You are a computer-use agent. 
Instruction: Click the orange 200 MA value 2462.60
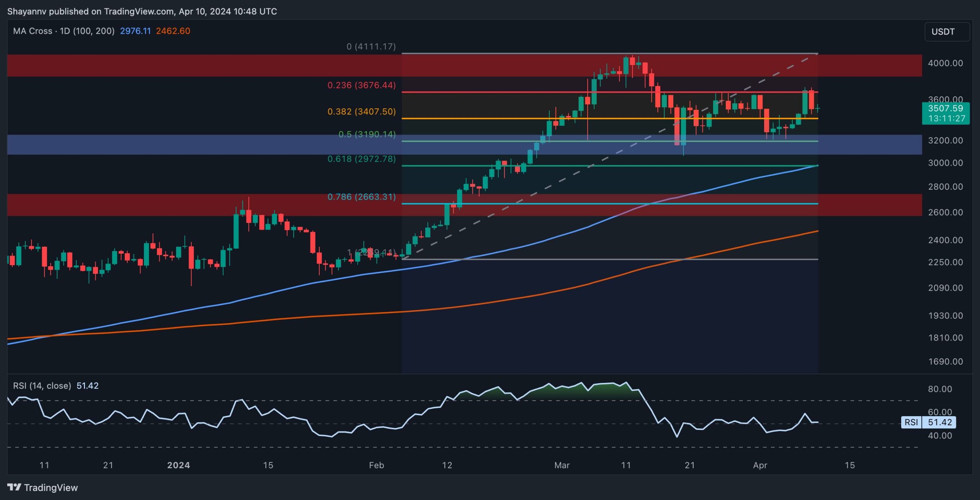click(x=173, y=31)
